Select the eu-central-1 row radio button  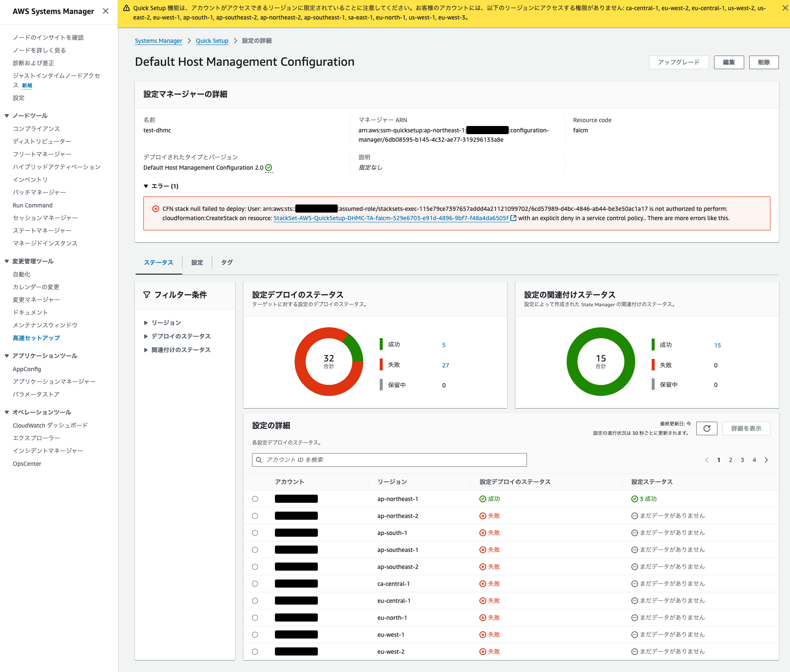click(255, 601)
